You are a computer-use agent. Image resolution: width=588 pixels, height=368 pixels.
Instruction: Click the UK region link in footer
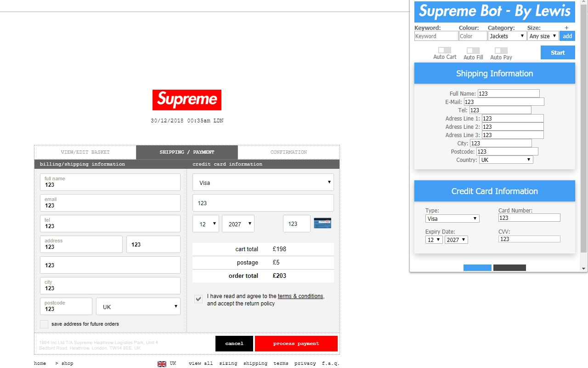click(173, 363)
